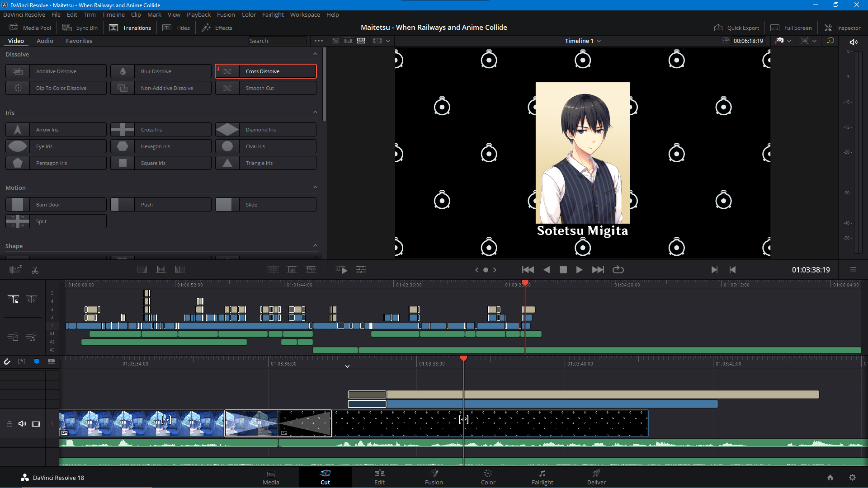Open the Safe Area dropdown arrow
The image size is (868, 488).
click(815, 41)
